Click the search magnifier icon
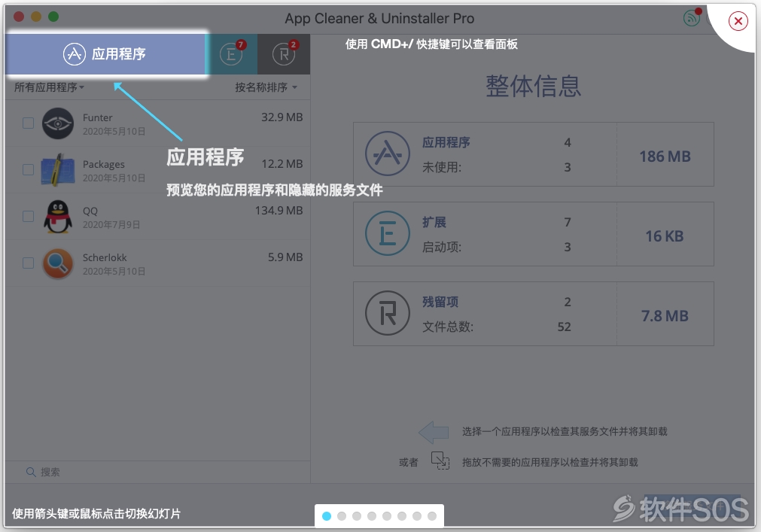Viewport: 761px width, 532px height. coord(31,472)
